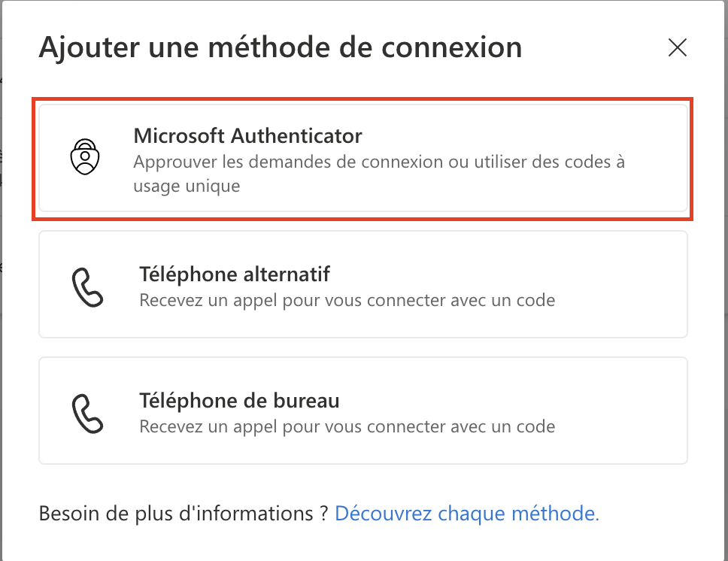Select the Microsoft Authenticator sign-in method
The width and height of the screenshot is (728, 561).
point(362,159)
